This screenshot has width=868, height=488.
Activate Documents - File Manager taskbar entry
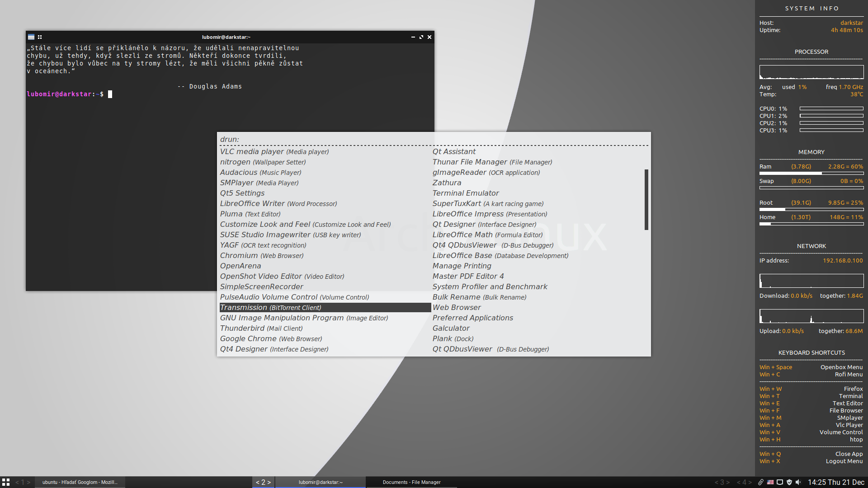(411, 482)
